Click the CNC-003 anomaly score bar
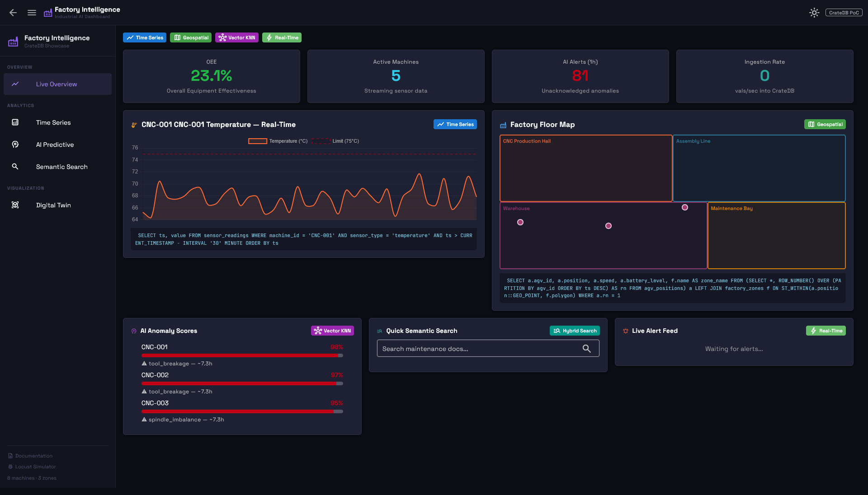Image resolution: width=868 pixels, height=495 pixels. [242, 411]
